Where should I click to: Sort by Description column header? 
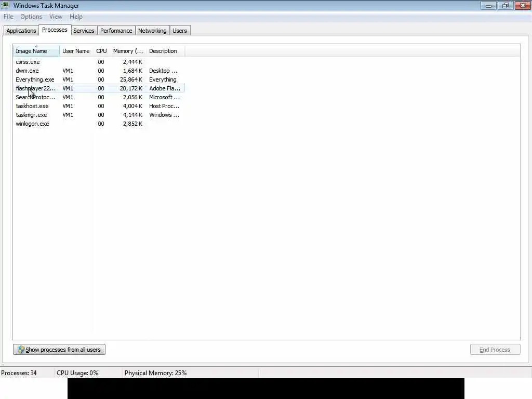pyautogui.click(x=165, y=51)
